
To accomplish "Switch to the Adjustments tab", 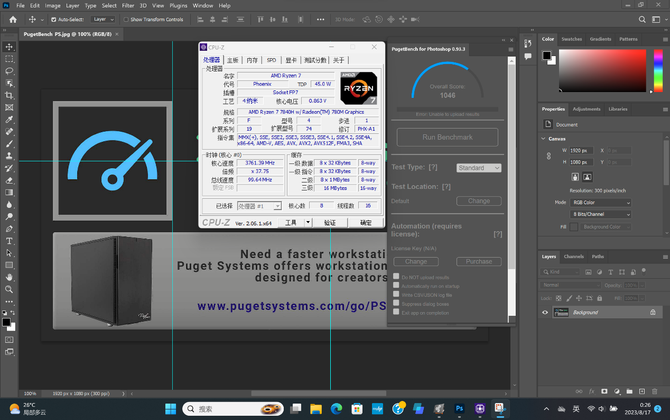I will (x=586, y=109).
